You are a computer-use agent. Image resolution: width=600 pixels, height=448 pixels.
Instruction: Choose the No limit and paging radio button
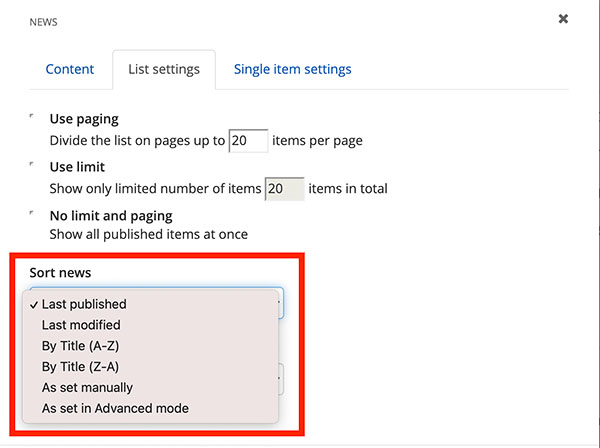(x=35, y=214)
